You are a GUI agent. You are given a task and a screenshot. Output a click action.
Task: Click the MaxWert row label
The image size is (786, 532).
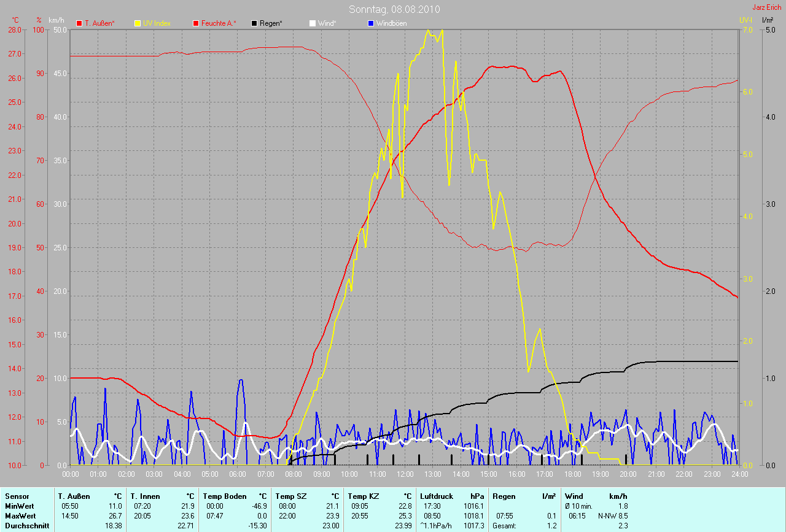coord(20,516)
